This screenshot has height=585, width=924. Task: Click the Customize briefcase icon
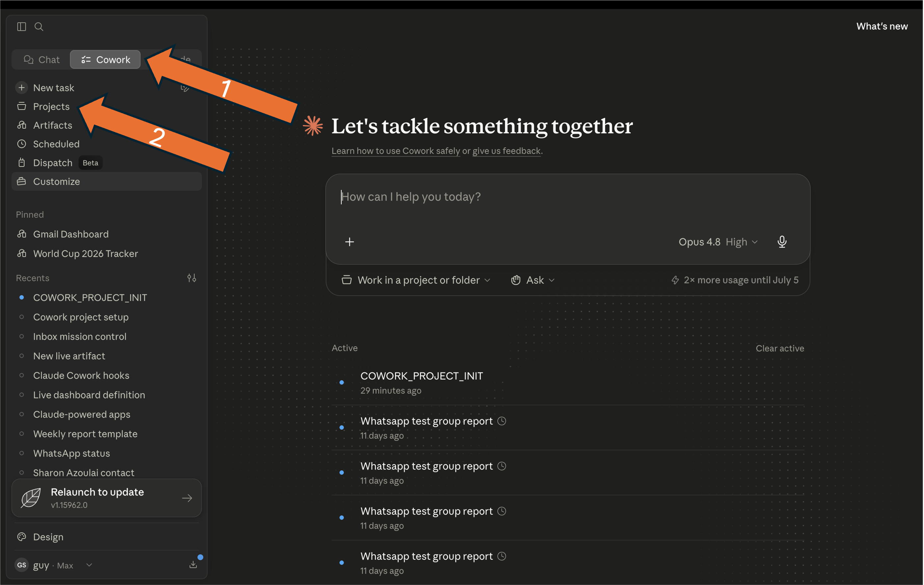[21, 181]
